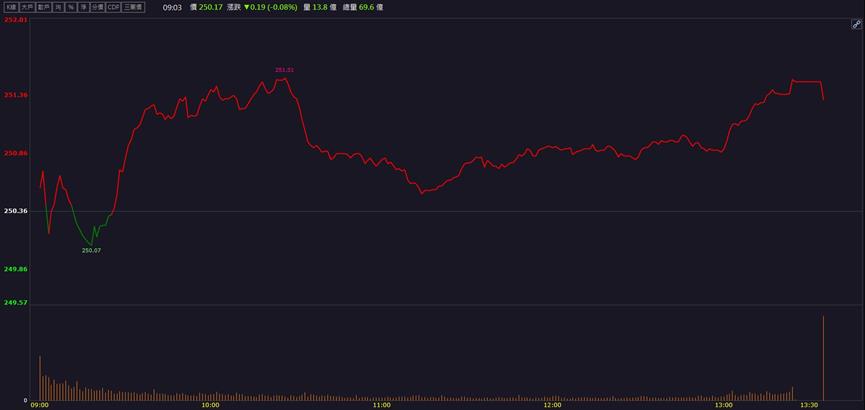Click the chain-link icon at chart corner

tap(856, 24)
